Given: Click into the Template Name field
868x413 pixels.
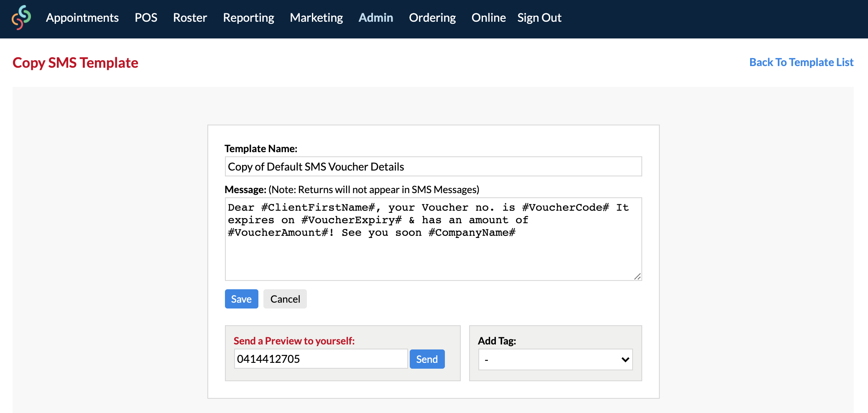Looking at the screenshot, I should click(x=433, y=166).
